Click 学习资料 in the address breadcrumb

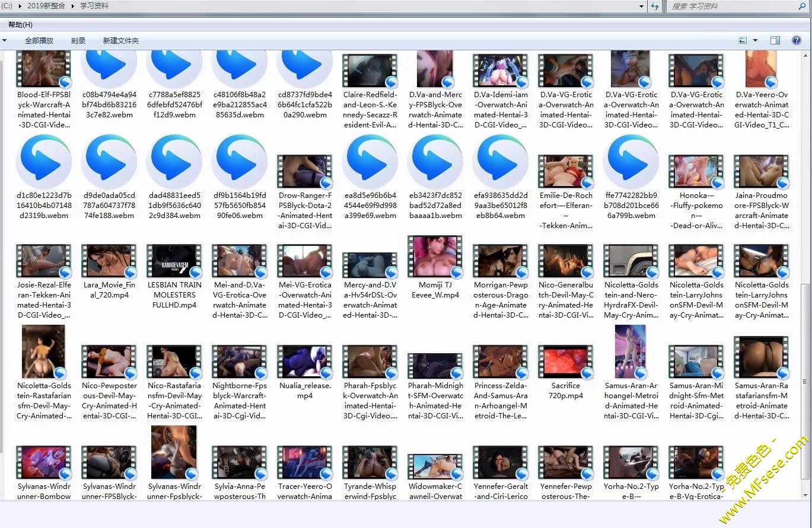[94, 6]
